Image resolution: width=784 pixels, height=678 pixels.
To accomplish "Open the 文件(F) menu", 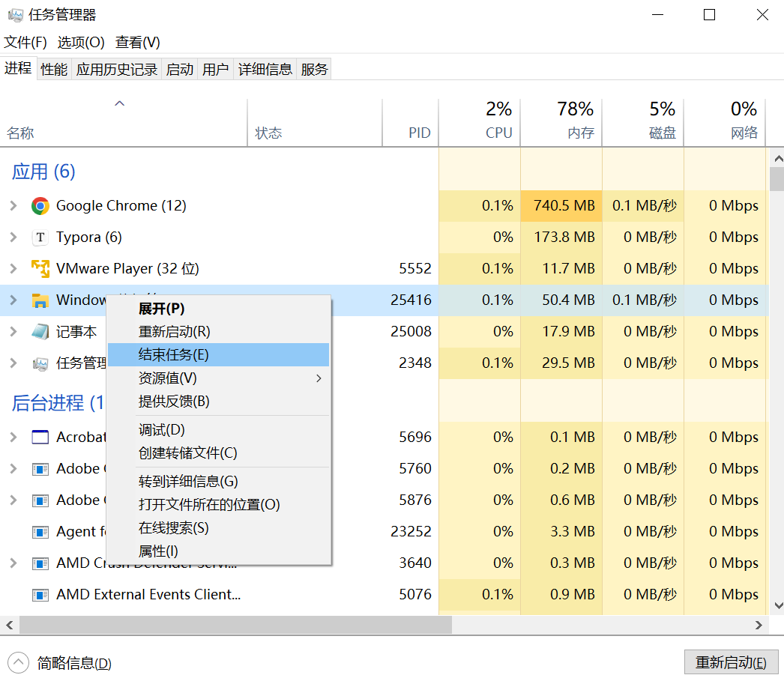I will click(25, 43).
